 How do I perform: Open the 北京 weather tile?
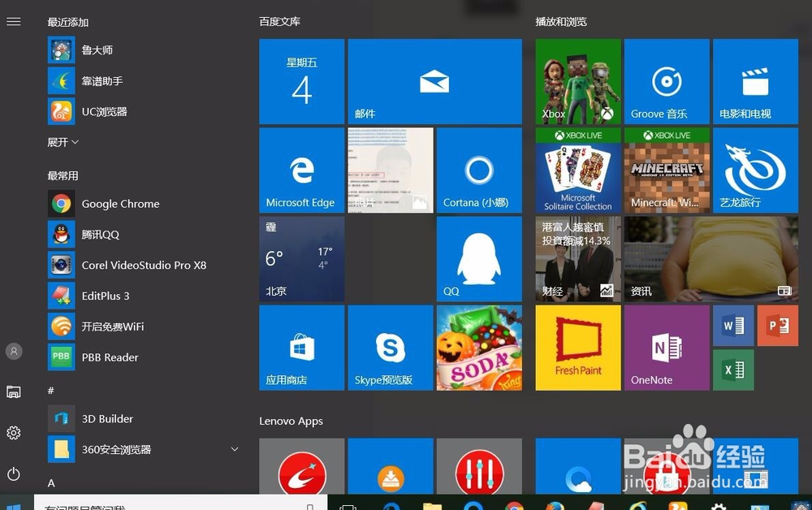pyautogui.click(x=302, y=259)
